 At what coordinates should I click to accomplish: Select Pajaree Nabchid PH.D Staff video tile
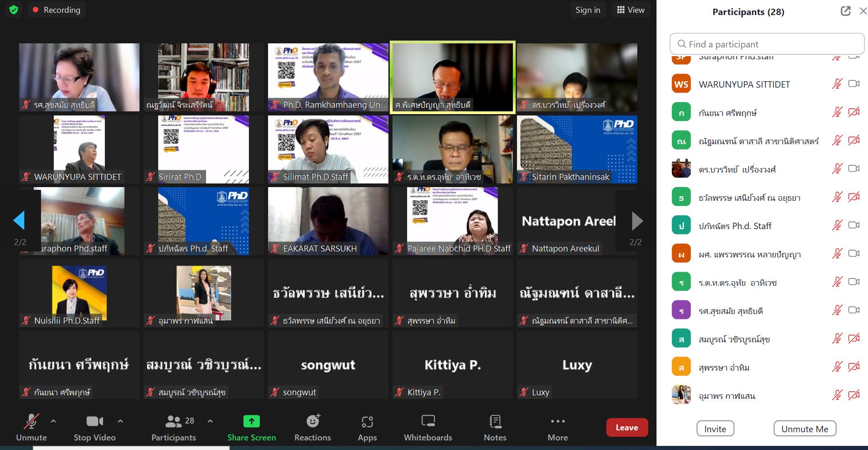click(453, 221)
